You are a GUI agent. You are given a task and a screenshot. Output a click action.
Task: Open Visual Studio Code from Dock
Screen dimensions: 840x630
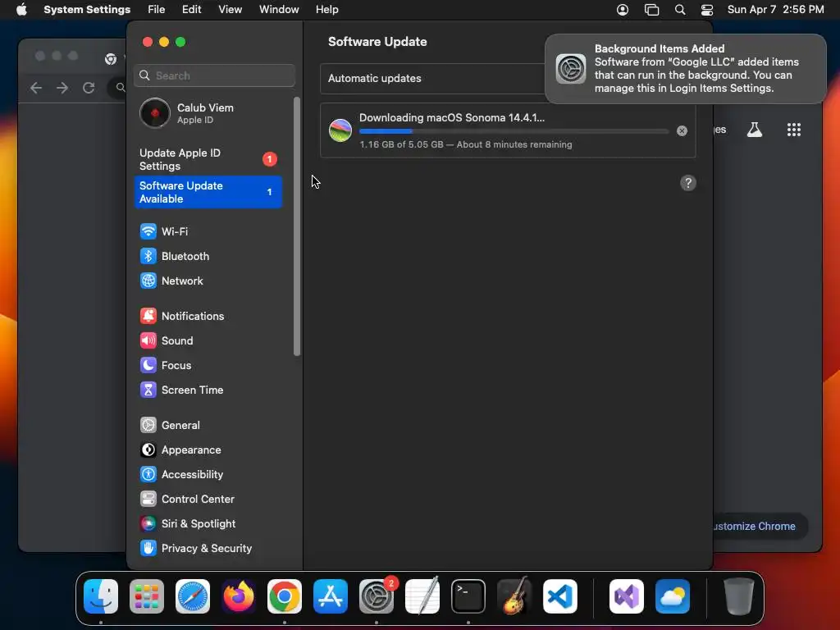pyautogui.click(x=559, y=596)
